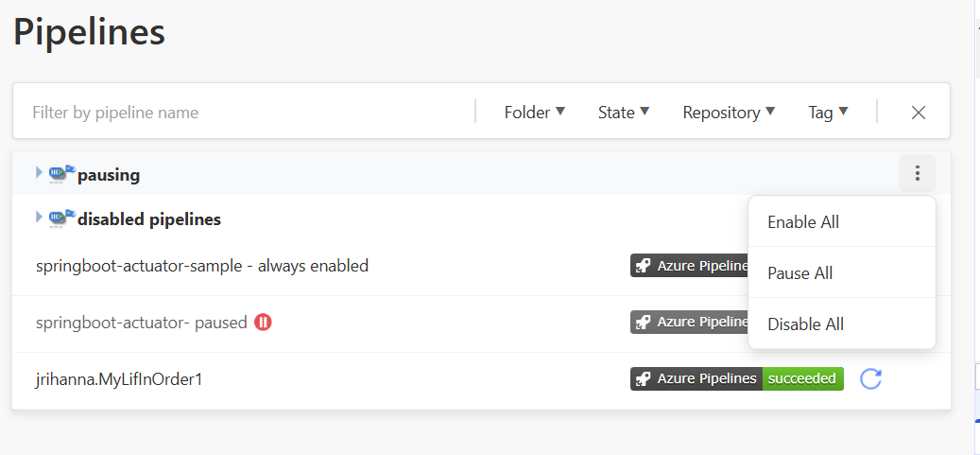Screen dimensions: 980x455
Task: Open the jrihanna.MyLifInOrder1 pipeline
Action: tap(119, 379)
